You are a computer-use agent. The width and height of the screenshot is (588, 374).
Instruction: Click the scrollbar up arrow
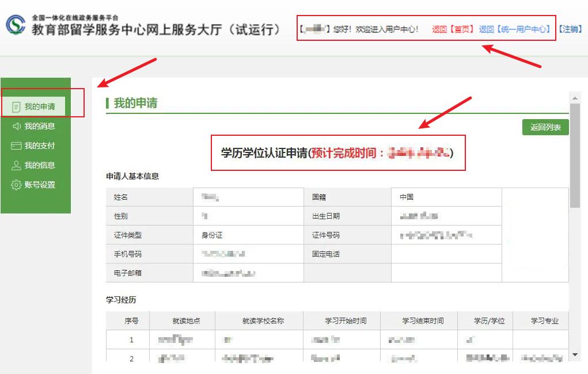575,98
